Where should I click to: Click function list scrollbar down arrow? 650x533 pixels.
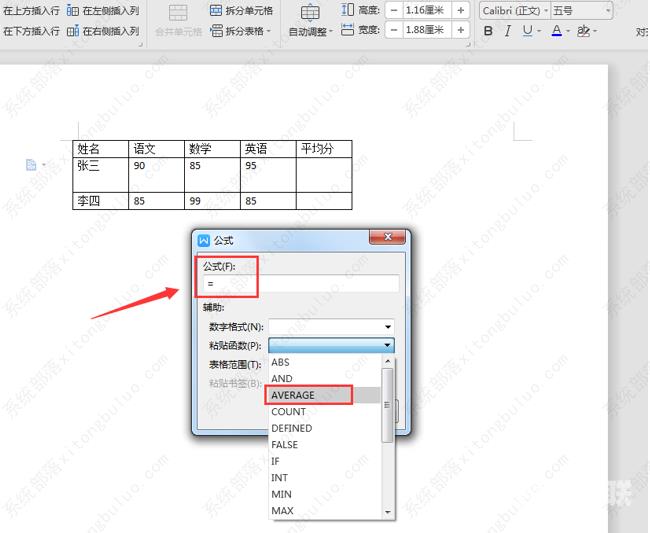(388, 512)
